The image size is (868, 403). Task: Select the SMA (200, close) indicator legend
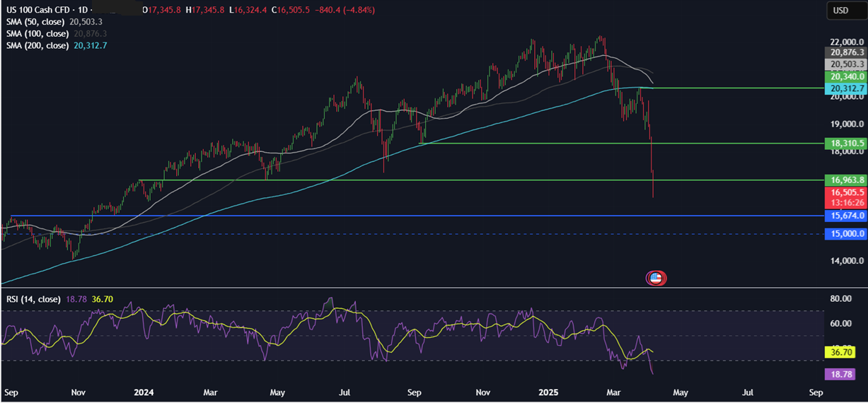[x=39, y=45]
